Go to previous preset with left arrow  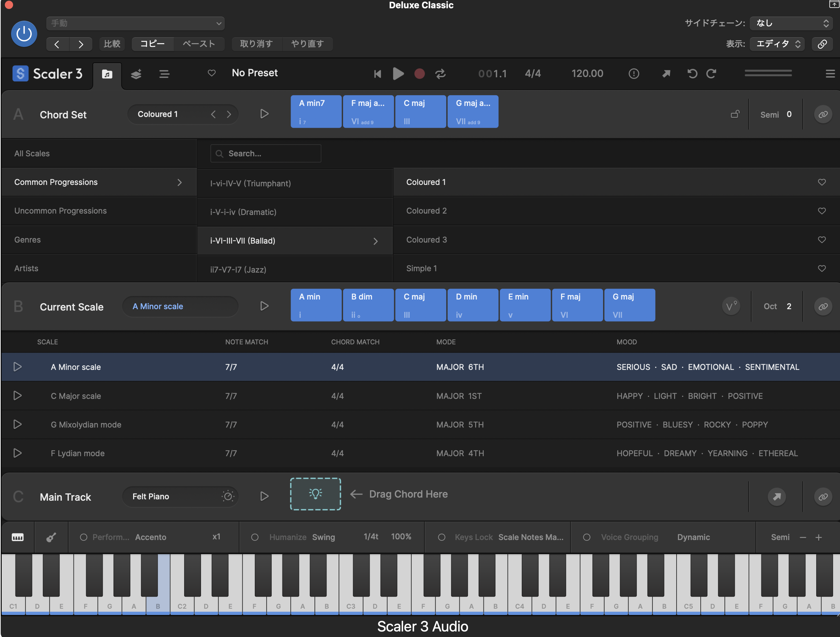(x=57, y=44)
